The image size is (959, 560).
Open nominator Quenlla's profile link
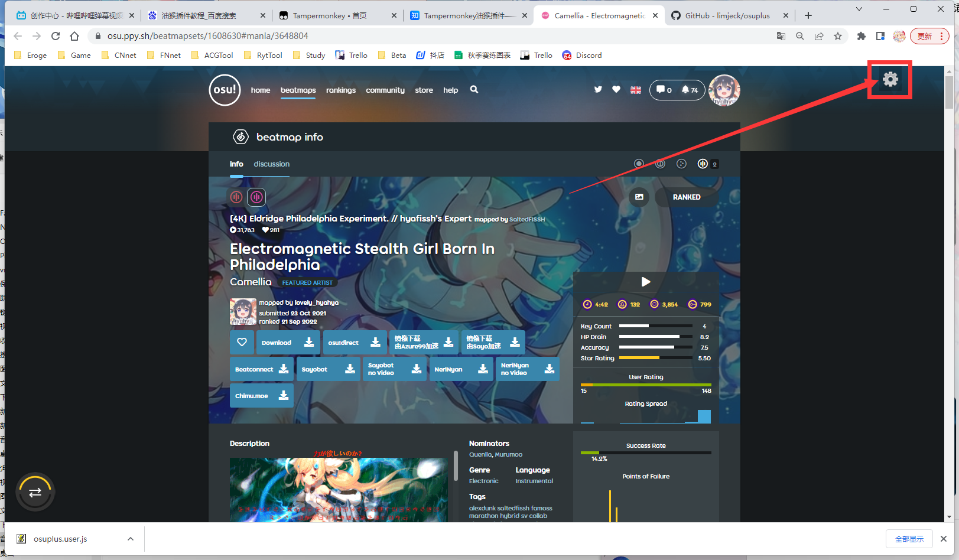point(480,454)
